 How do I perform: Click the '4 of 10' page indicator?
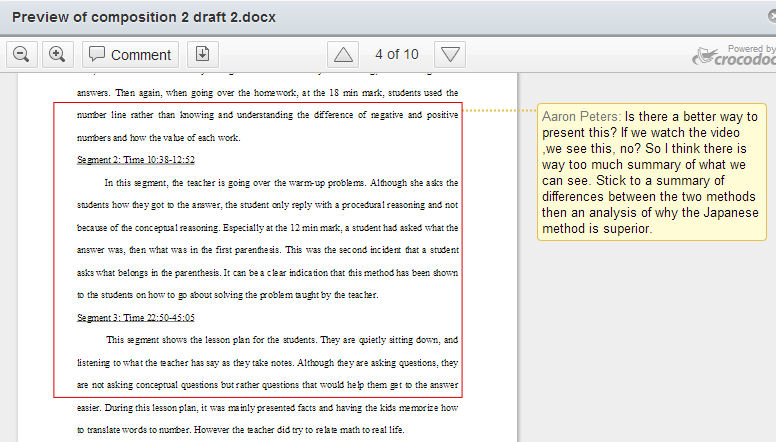click(396, 54)
